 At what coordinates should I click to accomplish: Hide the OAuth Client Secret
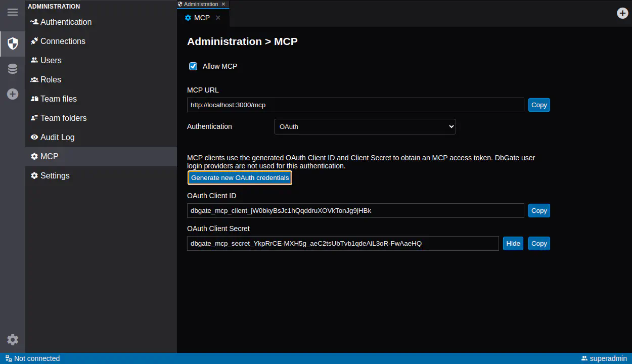513,243
